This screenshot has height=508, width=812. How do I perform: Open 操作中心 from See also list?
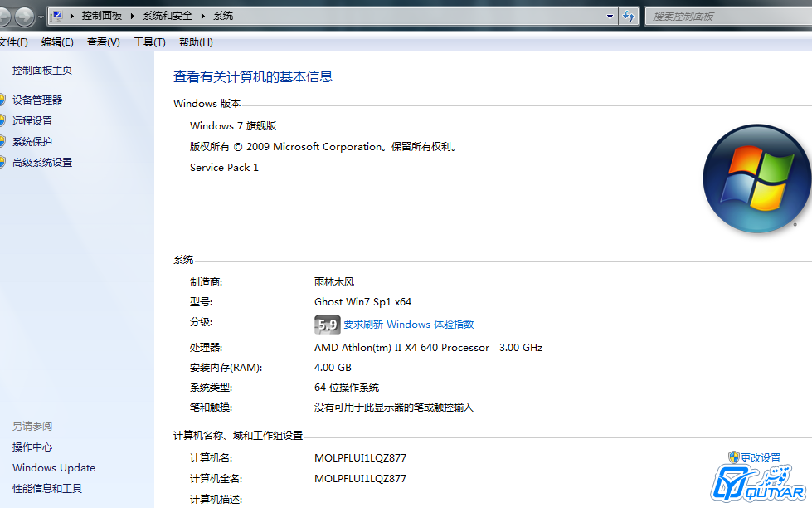[x=32, y=447]
